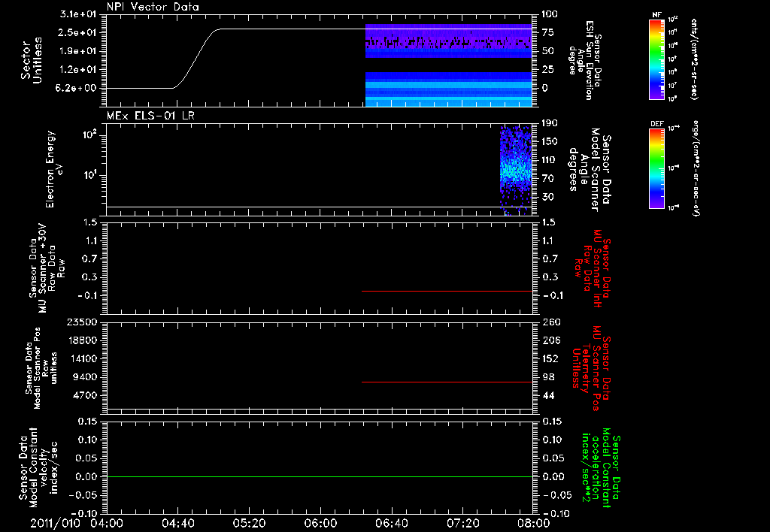Click the red MU Scanner Pos telemetry line
770x532 pixels.
(447, 382)
